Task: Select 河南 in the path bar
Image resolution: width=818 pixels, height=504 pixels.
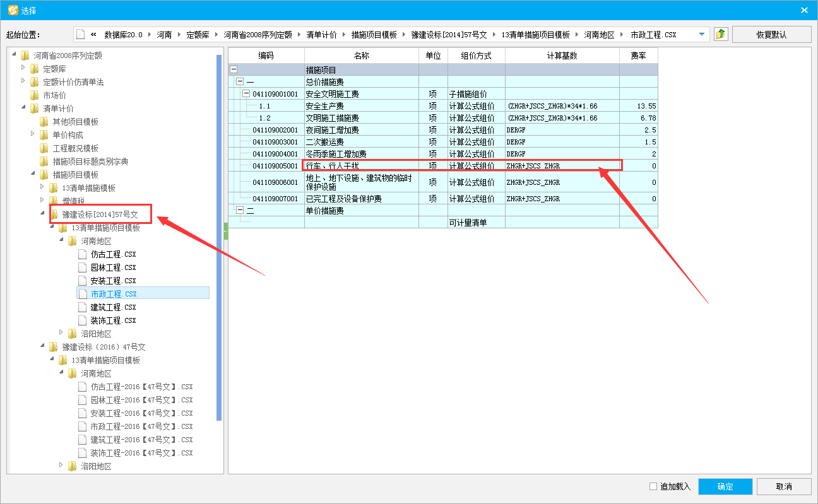Action: 164,35
